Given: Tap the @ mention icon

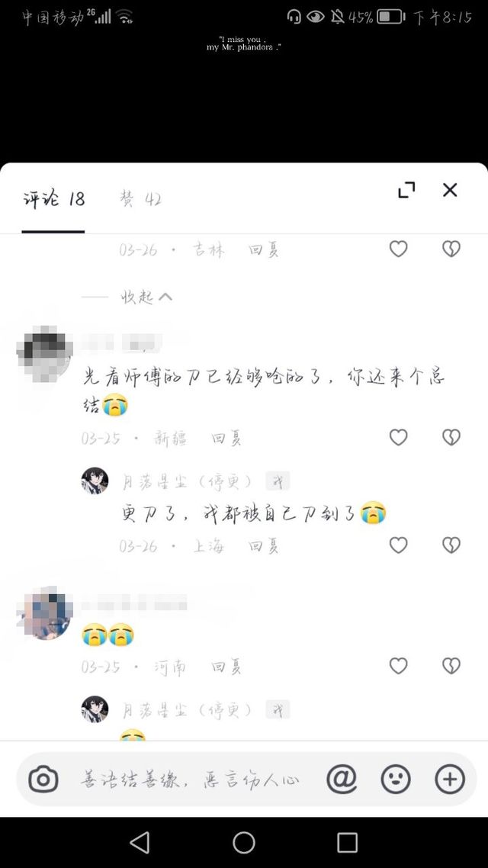Looking at the screenshot, I should pos(342,780).
